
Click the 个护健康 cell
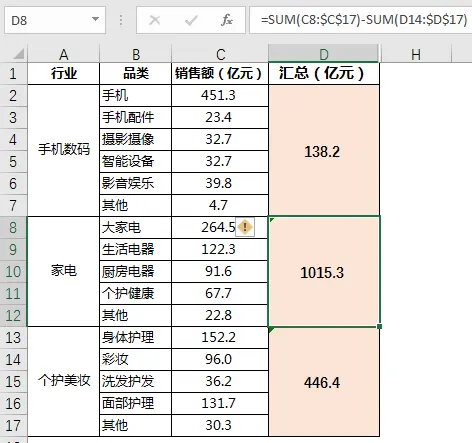[x=136, y=293]
